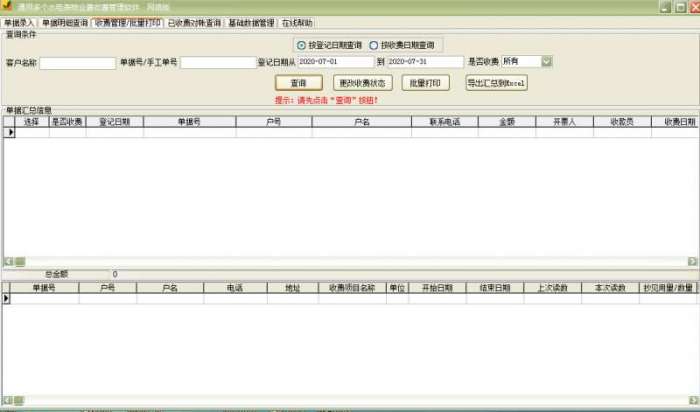
Task: Click the 单据号 header in detail table
Action: (x=44, y=288)
